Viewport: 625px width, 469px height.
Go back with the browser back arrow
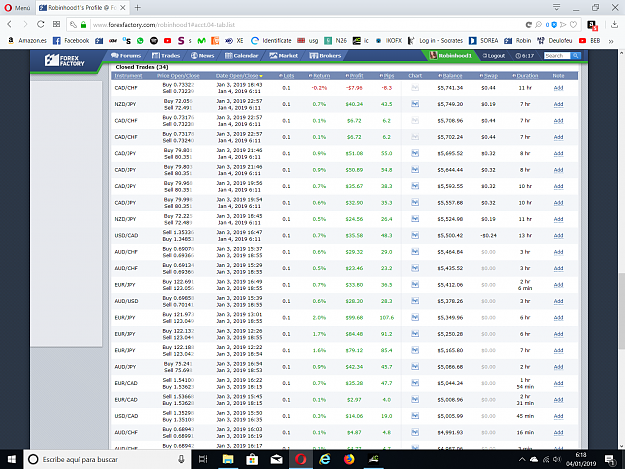click(10, 24)
